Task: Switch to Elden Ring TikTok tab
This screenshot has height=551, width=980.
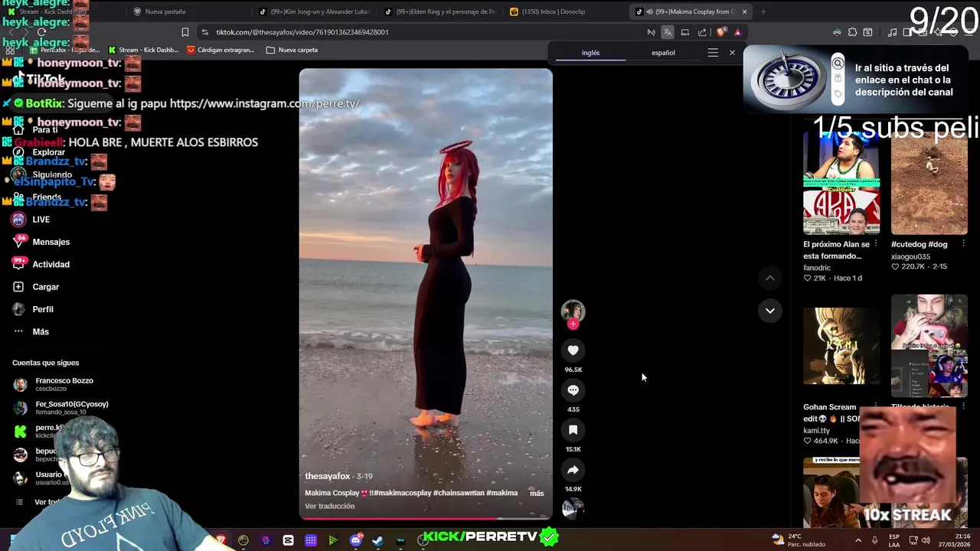Action: [440, 11]
